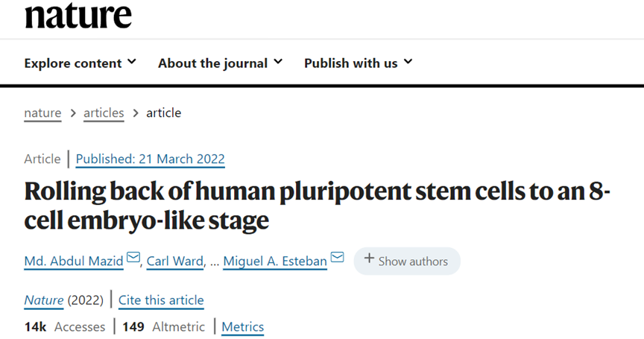Open the Publish with us dropdown

[x=358, y=63]
